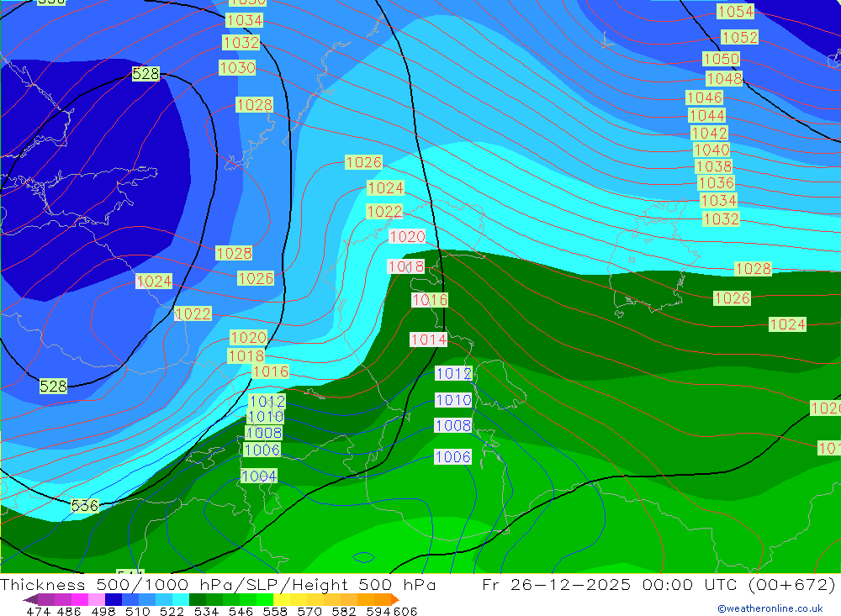The image size is (841, 616).
Task: Click the '1042' isobar label
Action: (709, 133)
